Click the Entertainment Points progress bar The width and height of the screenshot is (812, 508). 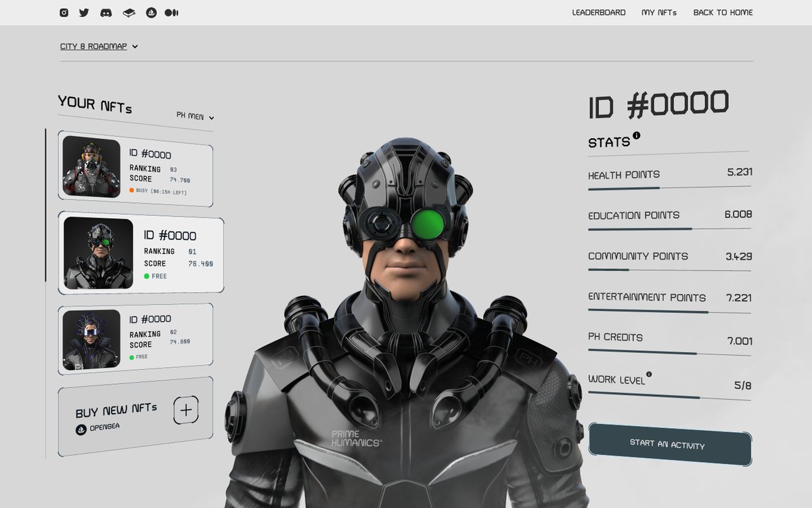(x=669, y=312)
